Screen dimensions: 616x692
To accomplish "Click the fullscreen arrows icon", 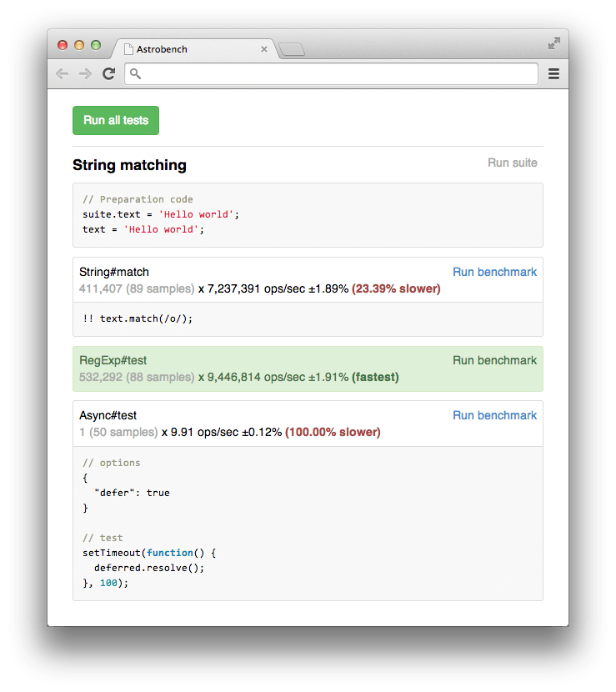I will click(553, 43).
